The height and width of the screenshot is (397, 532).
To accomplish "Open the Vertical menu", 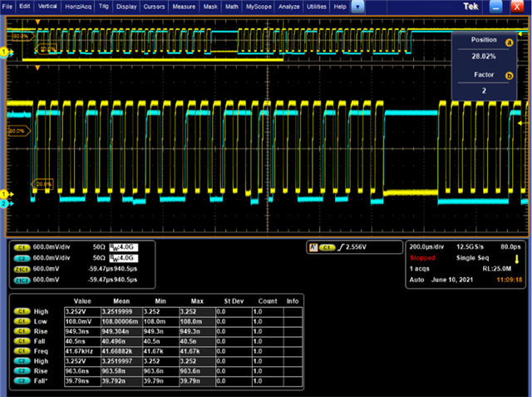I will point(47,6).
